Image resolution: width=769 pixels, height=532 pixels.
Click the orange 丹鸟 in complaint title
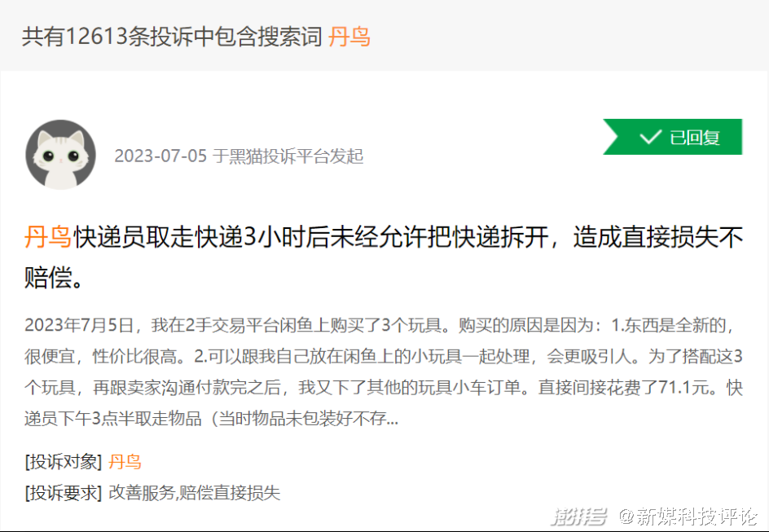pos(47,237)
